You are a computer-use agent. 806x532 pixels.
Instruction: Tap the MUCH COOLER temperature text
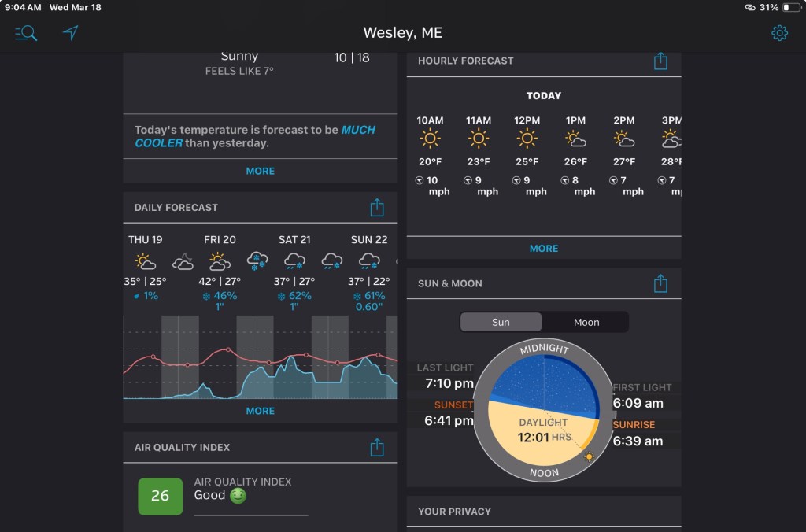click(358, 130)
